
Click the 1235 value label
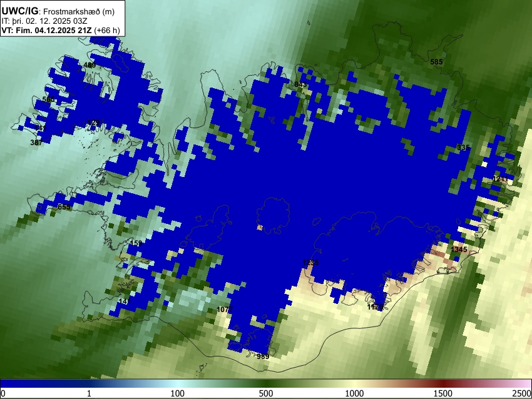[x=310, y=263]
